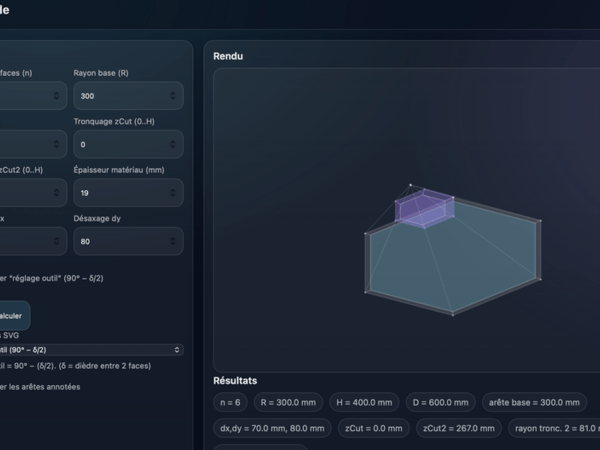
Task: Click the "R = 300.0 mm" result chip
Action: pyautogui.click(x=288, y=402)
